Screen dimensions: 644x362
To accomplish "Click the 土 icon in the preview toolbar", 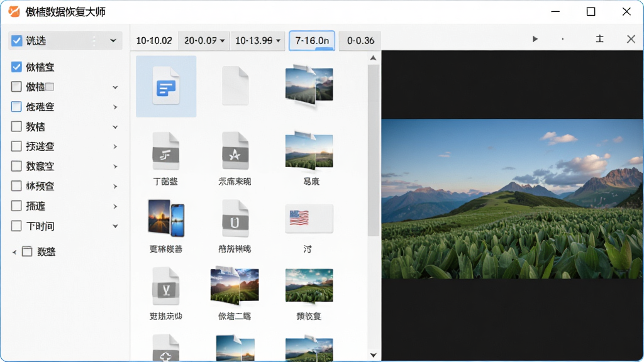I will (599, 39).
